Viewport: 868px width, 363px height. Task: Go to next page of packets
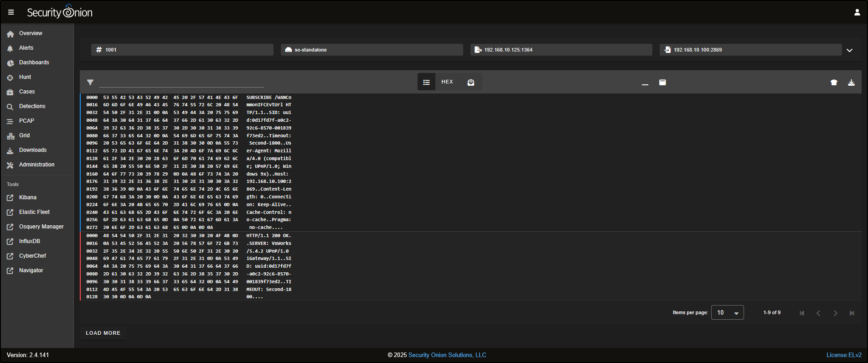click(x=835, y=313)
